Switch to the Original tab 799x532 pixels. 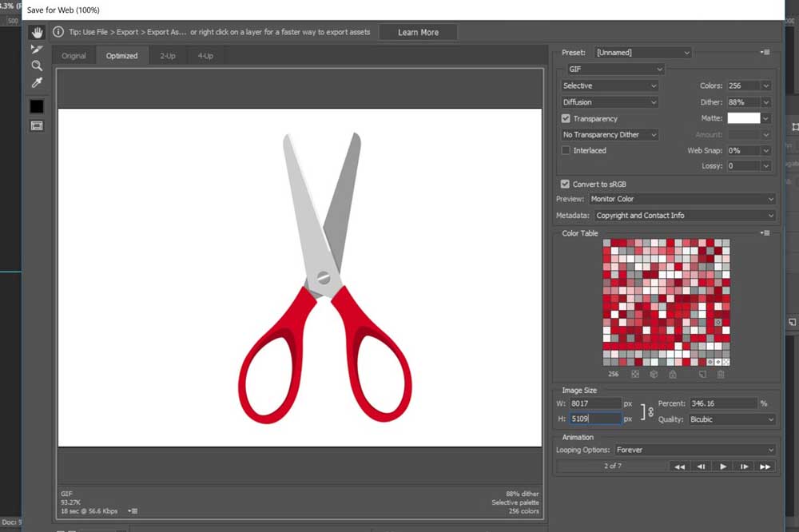point(74,56)
